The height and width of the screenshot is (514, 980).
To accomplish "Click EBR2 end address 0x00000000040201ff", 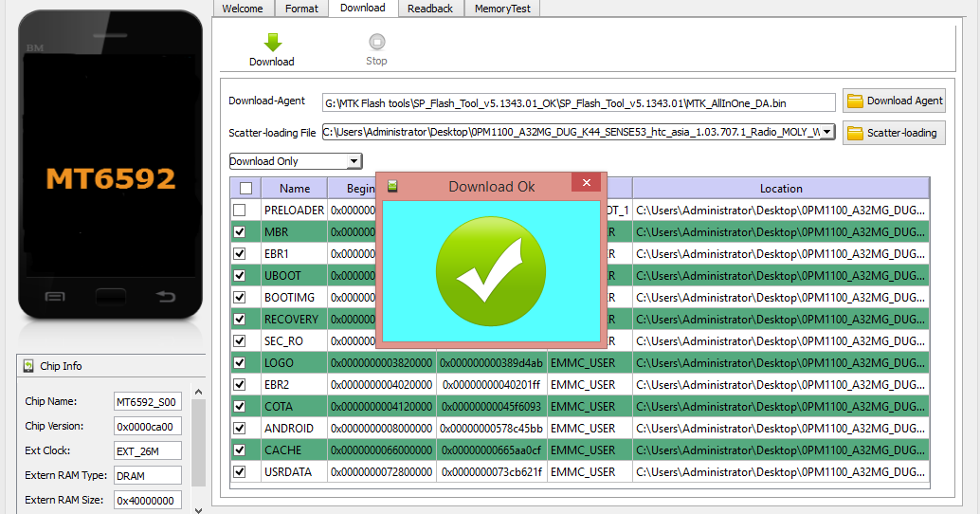I will (492, 385).
